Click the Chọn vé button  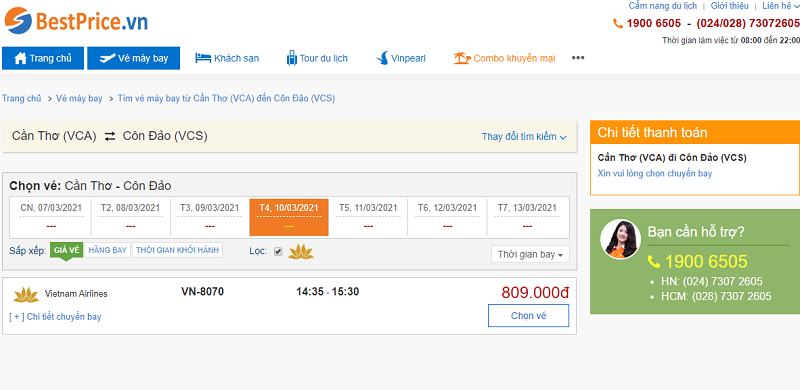point(529,315)
